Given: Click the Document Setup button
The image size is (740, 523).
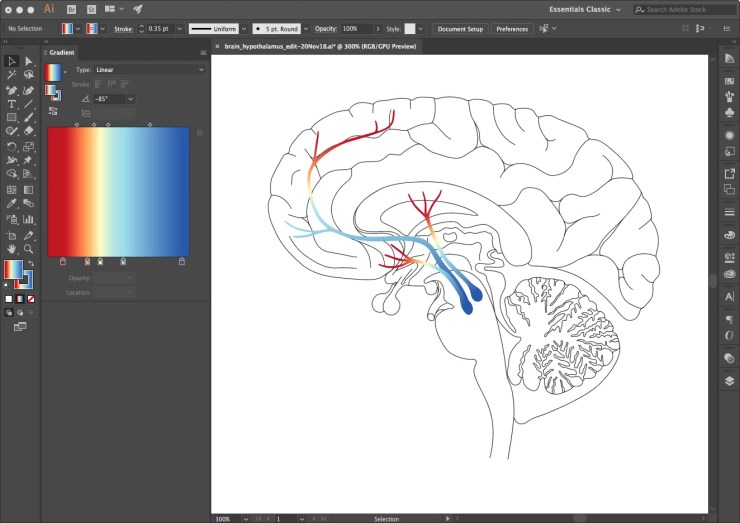Looking at the screenshot, I should coord(460,29).
